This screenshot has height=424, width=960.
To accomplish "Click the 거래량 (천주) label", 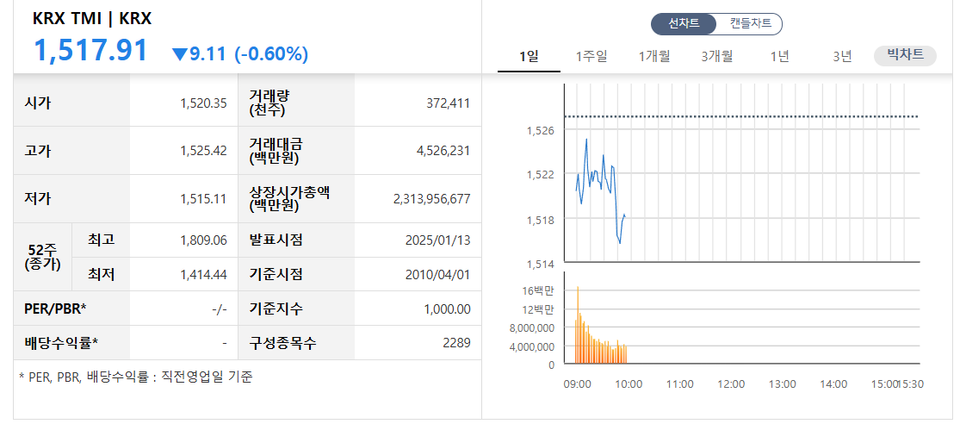I will pos(270,103).
